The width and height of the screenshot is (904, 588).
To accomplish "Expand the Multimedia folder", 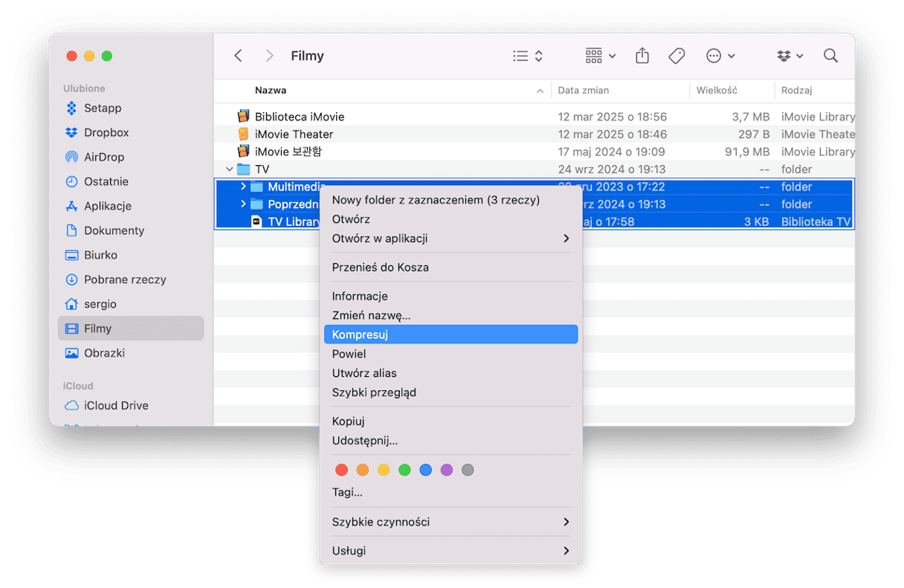I will pyautogui.click(x=243, y=187).
